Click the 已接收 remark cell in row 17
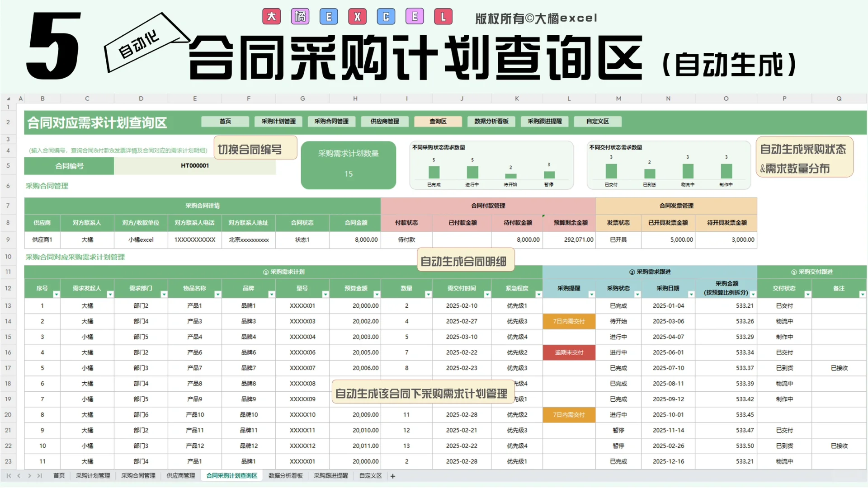Image resolution: width=868 pixels, height=488 pixels. click(839, 368)
